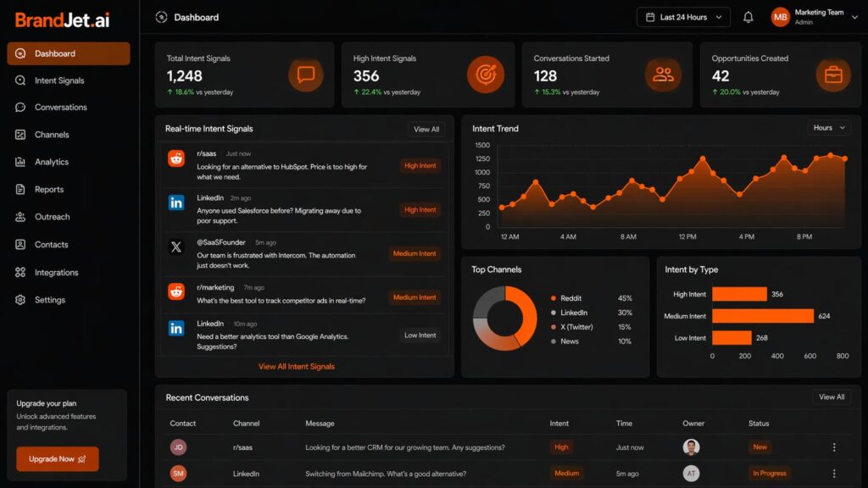Click the X icon for @SaaSFounder
This screenshot has height=488, width=868.
176,247
